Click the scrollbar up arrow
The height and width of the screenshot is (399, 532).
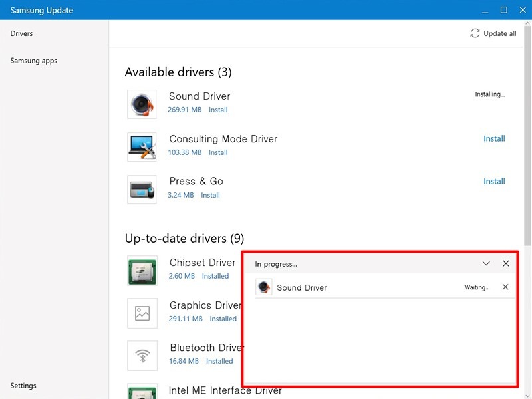point(527,23)
